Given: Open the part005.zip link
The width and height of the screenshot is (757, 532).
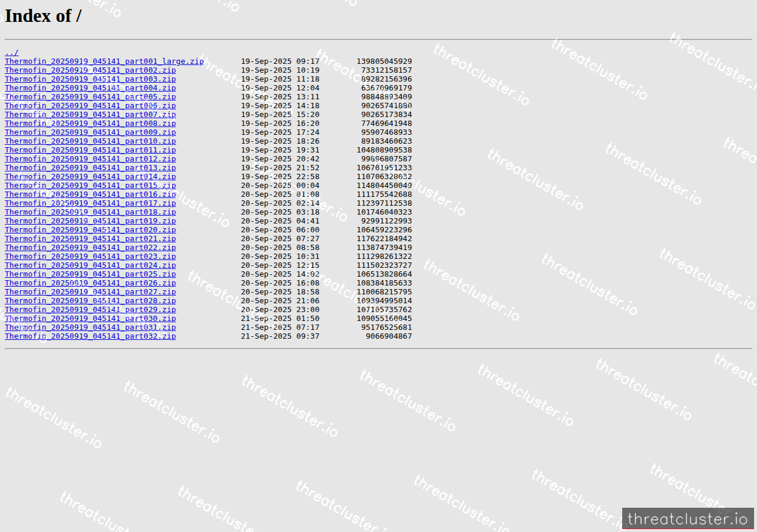Looking at the screenshot, I should [x=90, y=97].
